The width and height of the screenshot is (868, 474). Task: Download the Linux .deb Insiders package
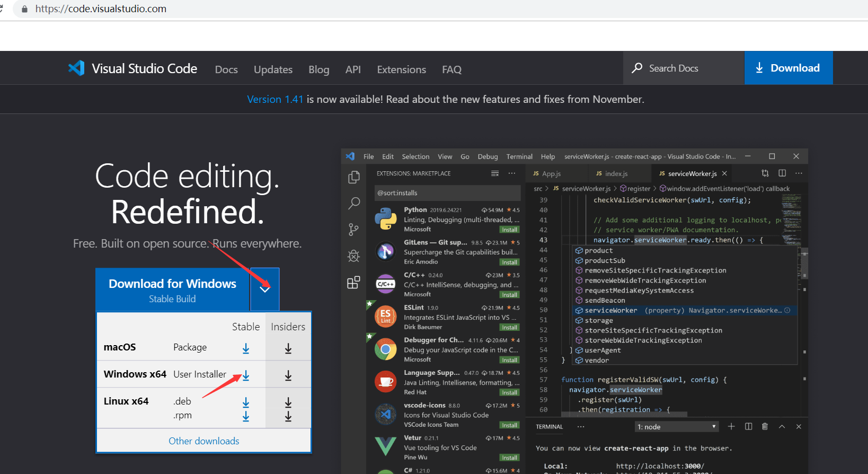tap(288, 402)
